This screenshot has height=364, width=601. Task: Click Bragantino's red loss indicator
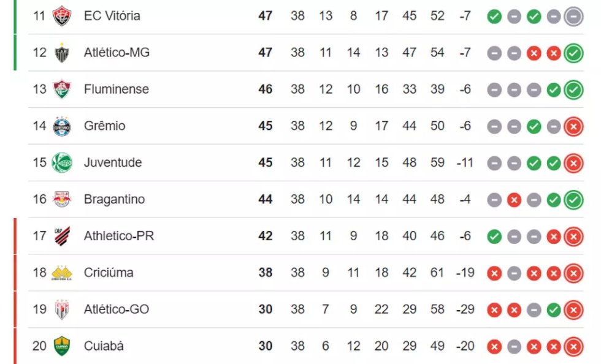[x=514, y=200]
